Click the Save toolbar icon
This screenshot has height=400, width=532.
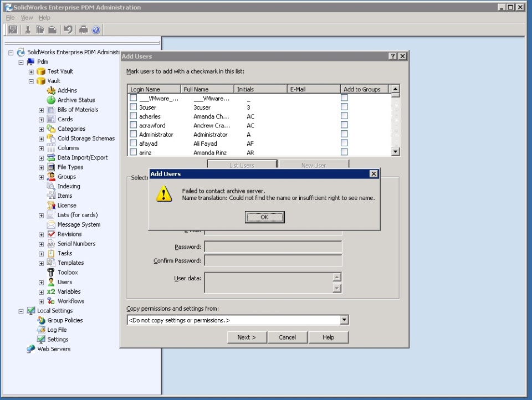tap(13, 30)
